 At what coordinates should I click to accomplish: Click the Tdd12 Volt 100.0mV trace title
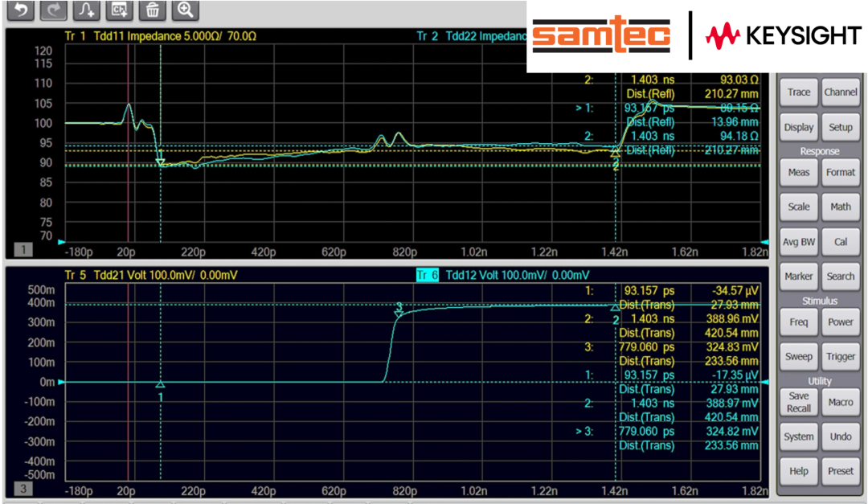(517, 275)
